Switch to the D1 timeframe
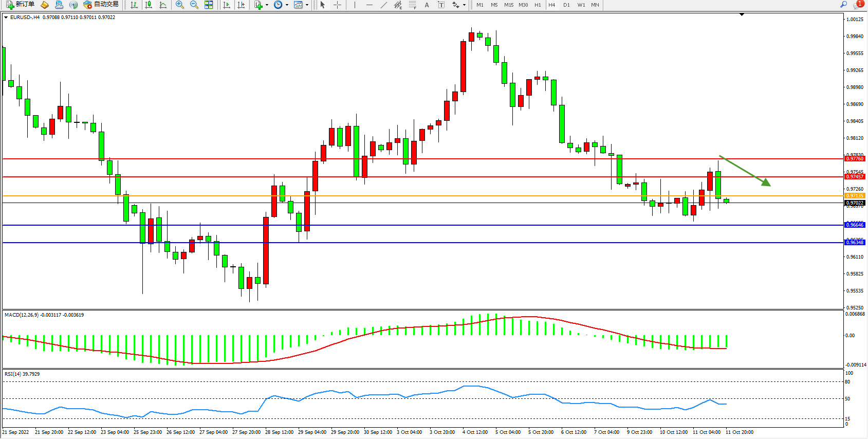868x439 pixels. tap(566, 5)
